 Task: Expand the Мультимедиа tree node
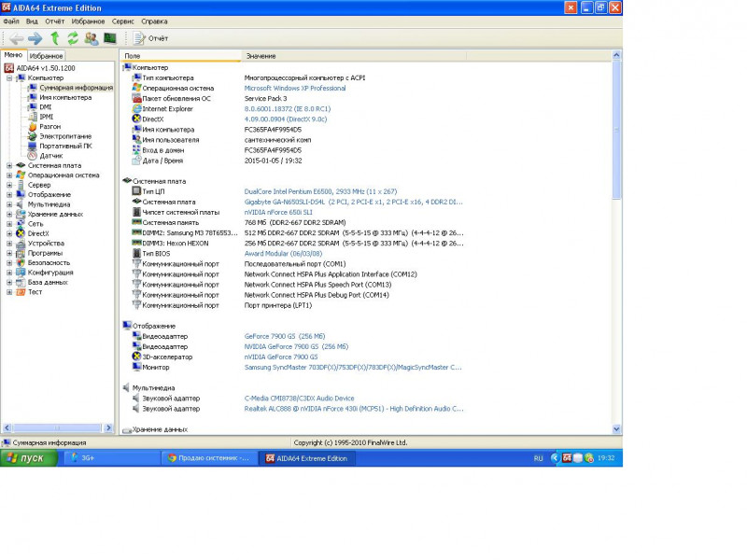[x=9, y=204]
